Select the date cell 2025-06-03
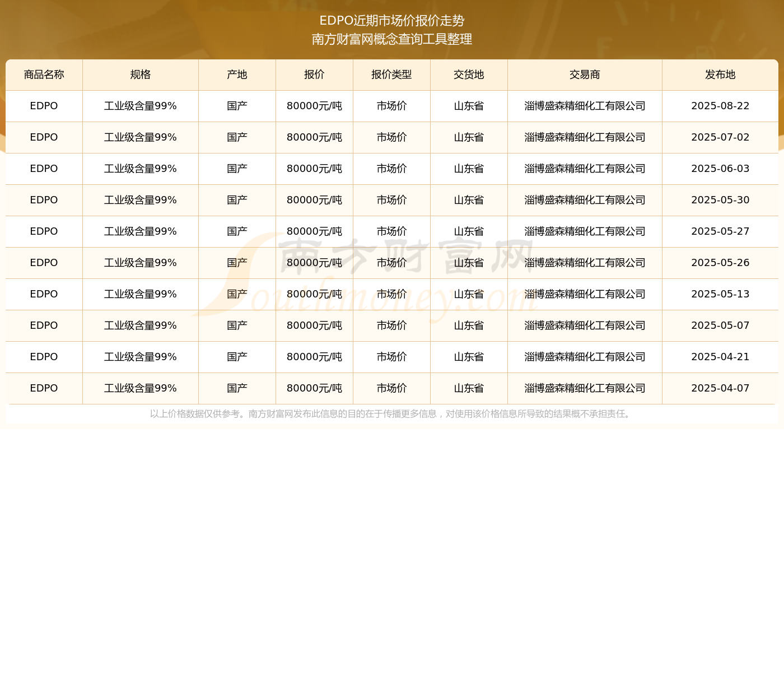This screenshot has width=784, height=675. [720, 169]
